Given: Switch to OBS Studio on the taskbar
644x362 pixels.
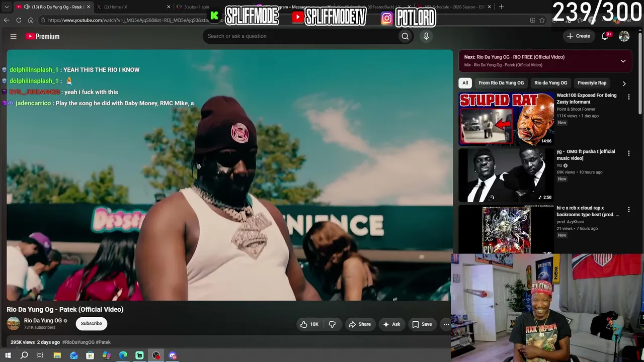Looking at the screenshot, I should [x=156, y=355].
